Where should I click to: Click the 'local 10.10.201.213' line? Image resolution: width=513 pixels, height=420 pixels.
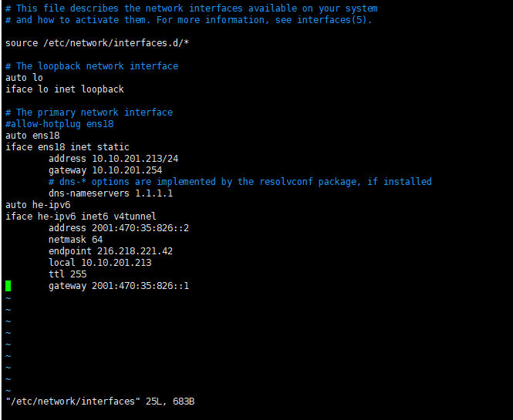100,263
